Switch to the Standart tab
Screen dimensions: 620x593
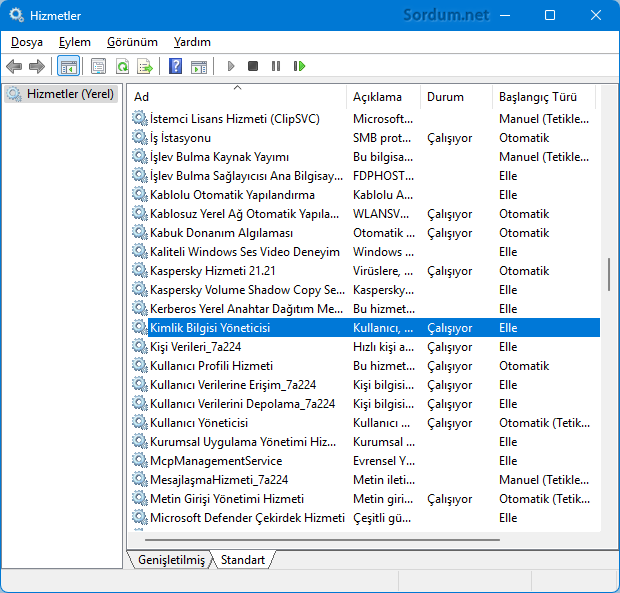(x=243, y=560)
